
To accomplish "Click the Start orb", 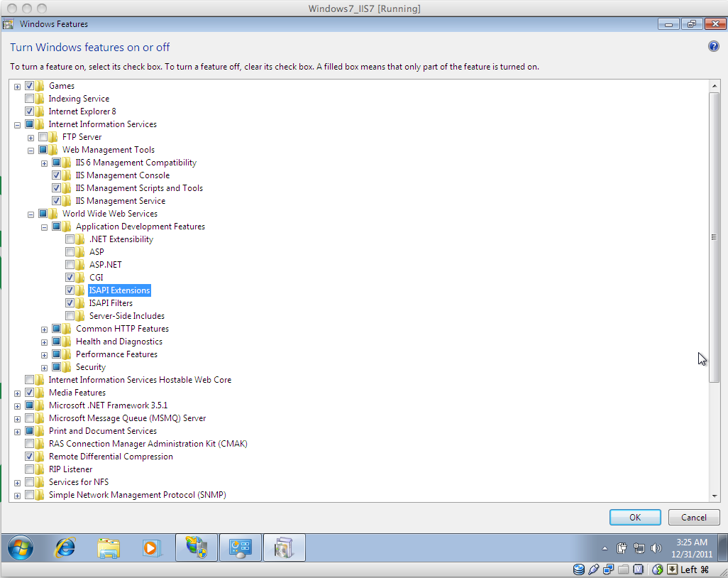I will coord(21,547).
